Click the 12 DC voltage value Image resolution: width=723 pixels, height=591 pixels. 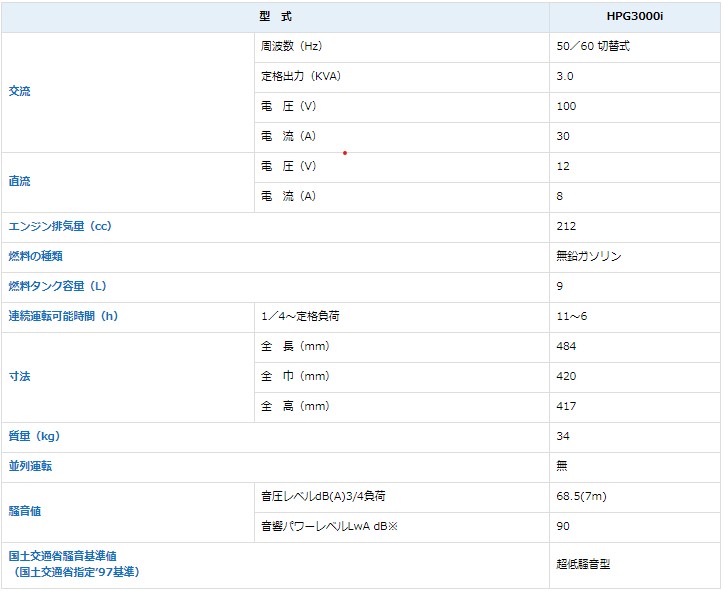pyautogui.click(x=563, y=166)
